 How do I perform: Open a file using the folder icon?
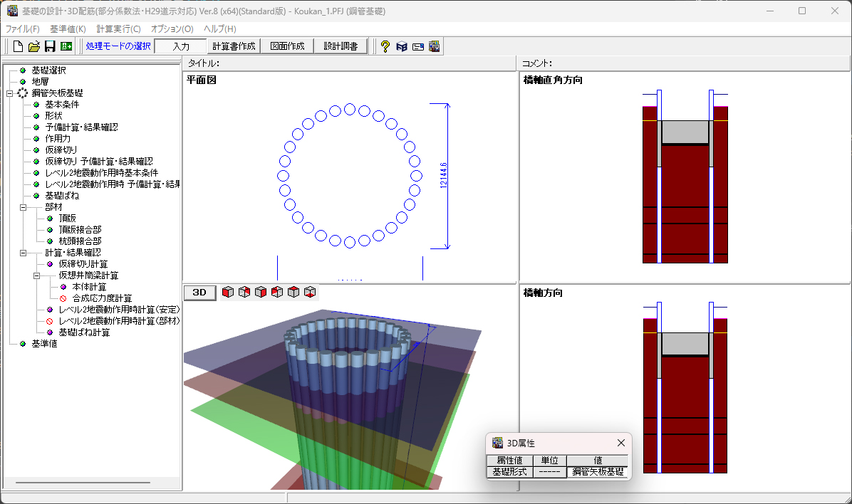[x=34, y=46]
